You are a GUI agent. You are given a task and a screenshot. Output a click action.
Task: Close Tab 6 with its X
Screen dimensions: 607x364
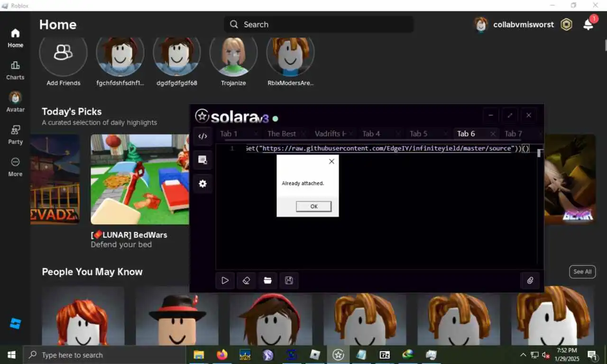pyautogui.click(x=493, y=134)
